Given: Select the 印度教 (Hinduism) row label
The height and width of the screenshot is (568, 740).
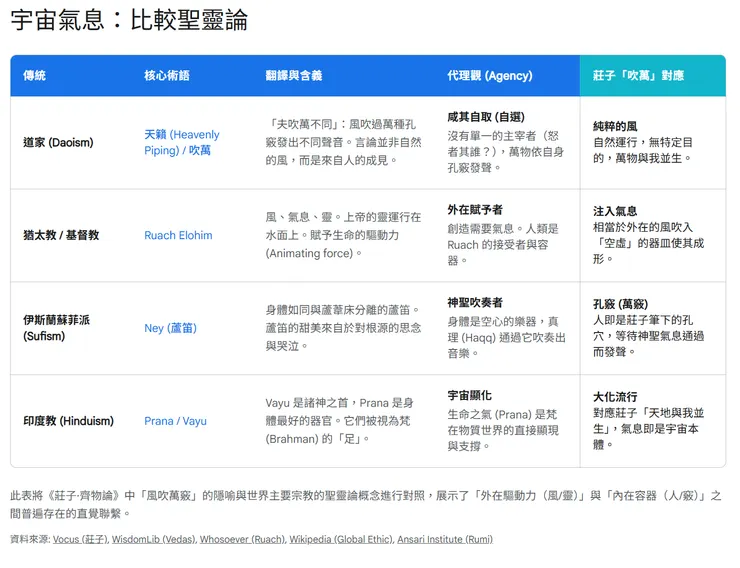Looking at the screenshot, I should (68, 421).
